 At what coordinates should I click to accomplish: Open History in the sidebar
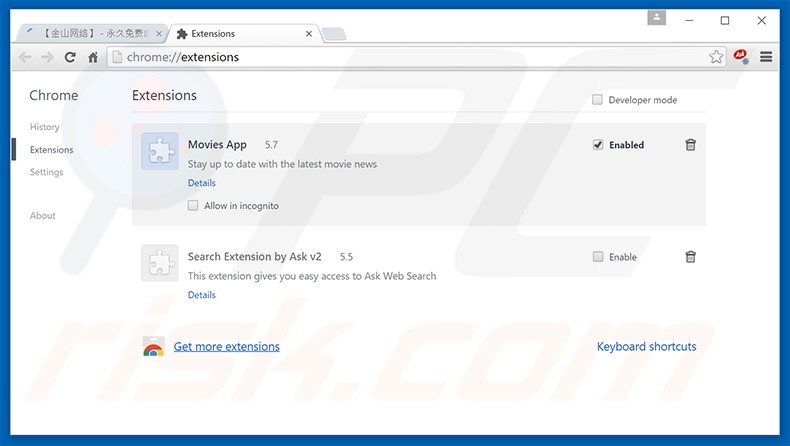pos(44,127)
